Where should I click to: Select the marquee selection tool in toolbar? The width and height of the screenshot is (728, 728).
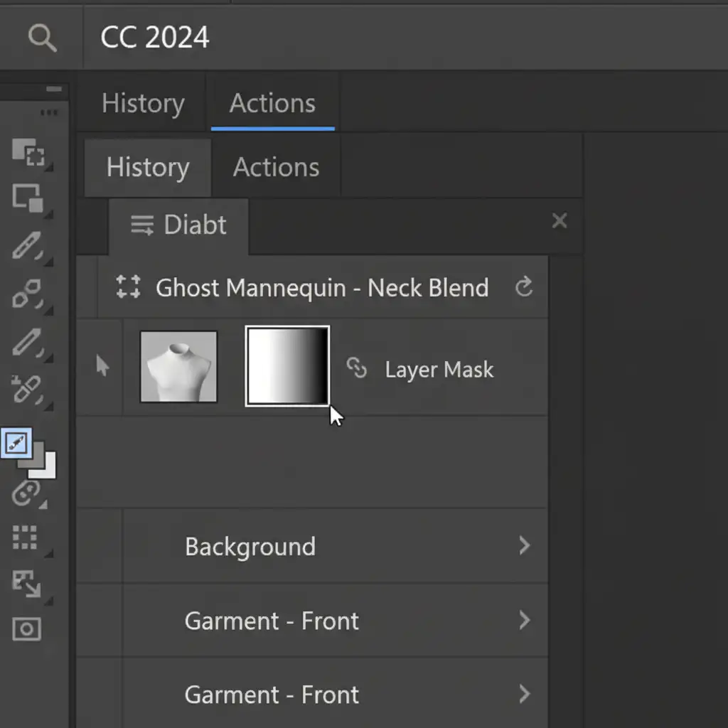pos(28,152)
